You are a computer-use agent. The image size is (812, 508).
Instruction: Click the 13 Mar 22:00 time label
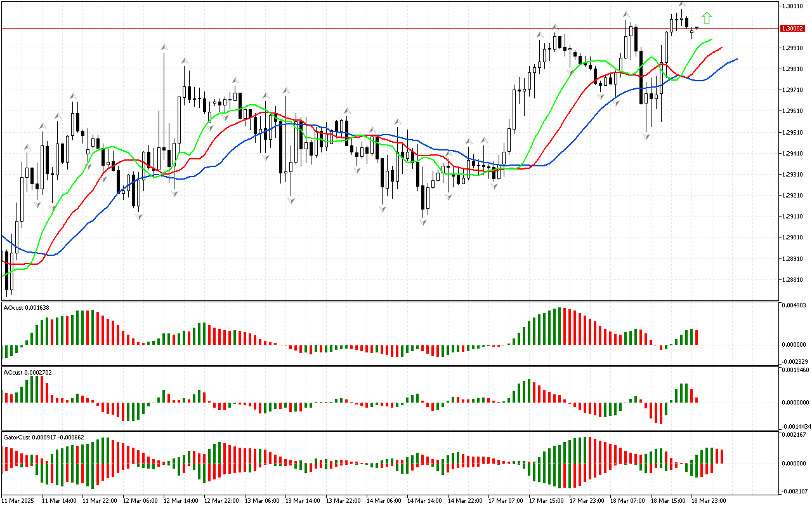pyautogui.click(x=343, y=500)
